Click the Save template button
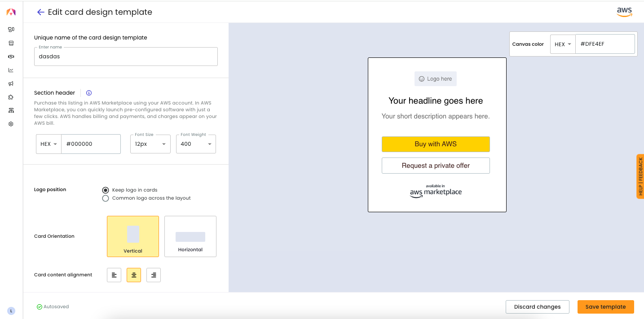 tap(605, 307)
